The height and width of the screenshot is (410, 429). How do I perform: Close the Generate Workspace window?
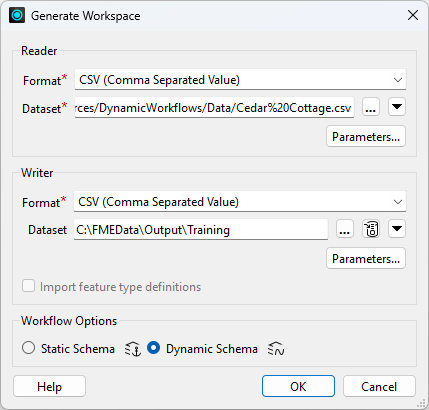point(413,15)
